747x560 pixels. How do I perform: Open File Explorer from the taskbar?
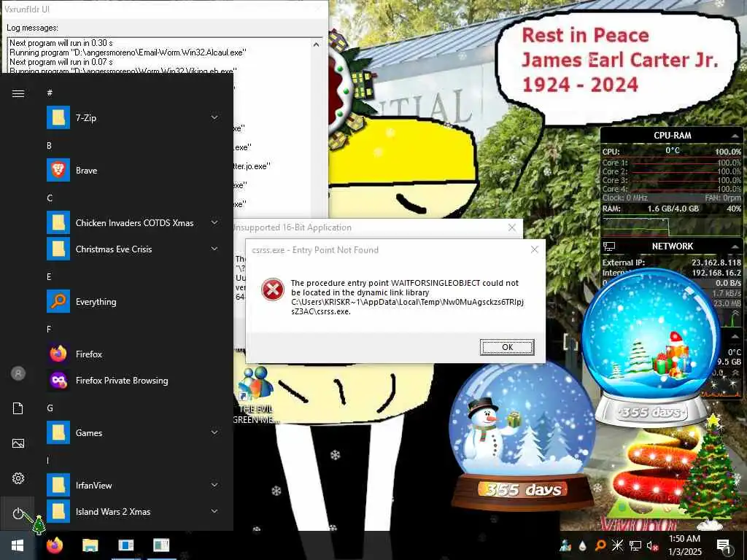[90, 545]
